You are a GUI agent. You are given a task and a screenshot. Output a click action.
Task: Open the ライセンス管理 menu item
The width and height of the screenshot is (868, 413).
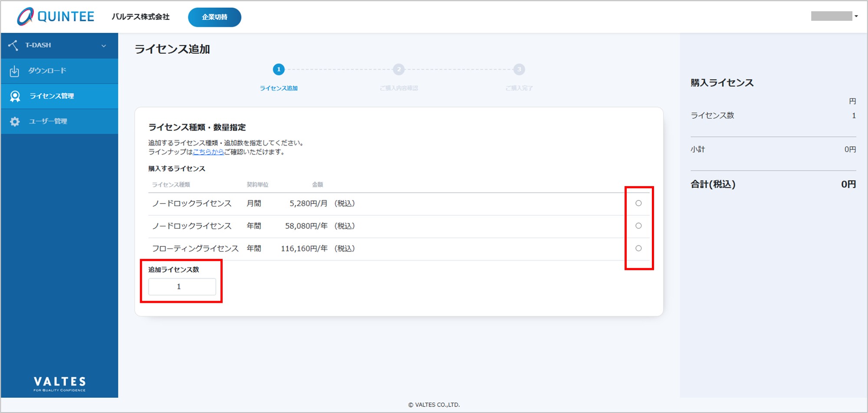coord(59,96)
